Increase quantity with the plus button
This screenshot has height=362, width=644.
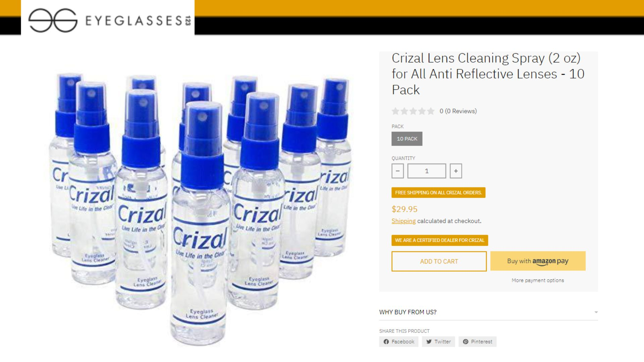(455, 171)
